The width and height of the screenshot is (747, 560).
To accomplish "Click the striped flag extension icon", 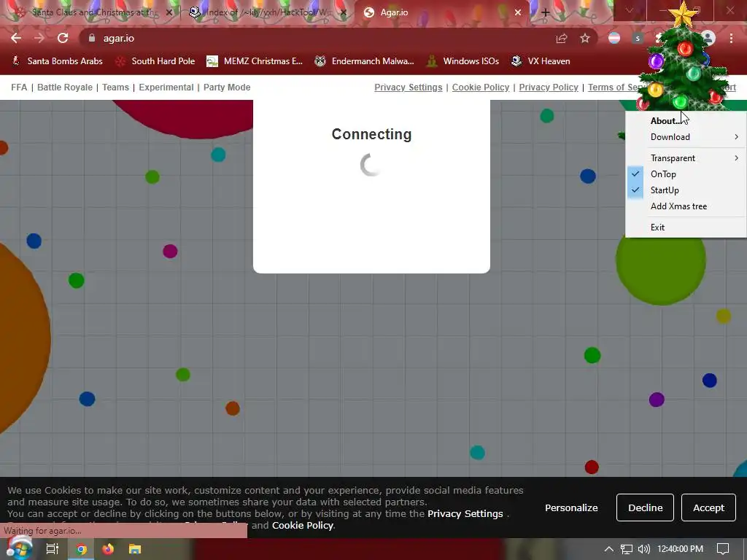I will point(614,38).
